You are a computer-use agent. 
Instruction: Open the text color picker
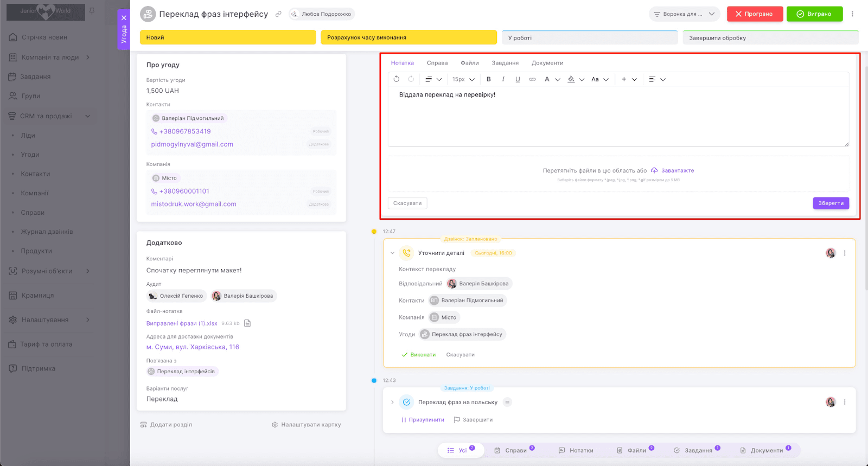coord(552,79)
